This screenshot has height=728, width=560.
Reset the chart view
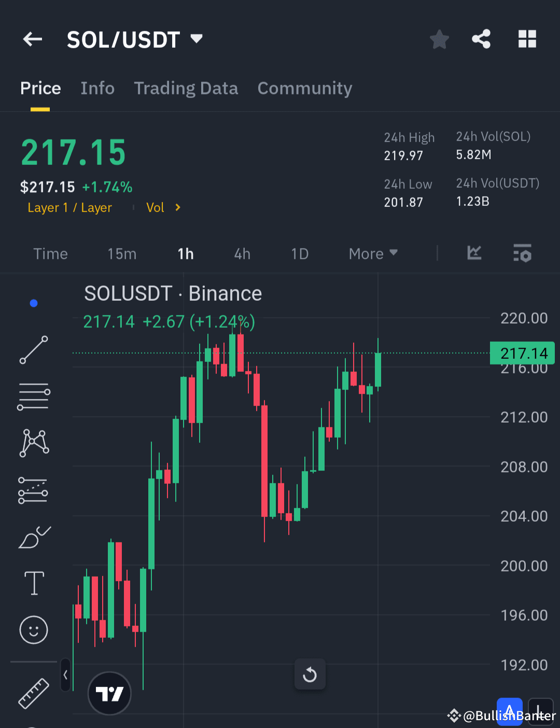click(x=310, y=674)
